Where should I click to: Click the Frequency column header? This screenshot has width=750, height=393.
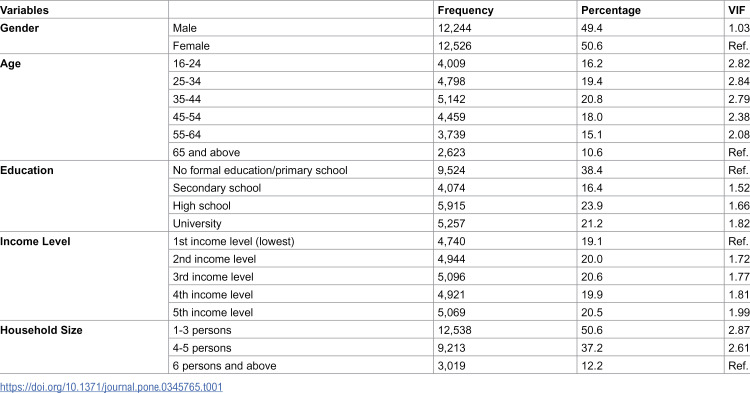465,10
